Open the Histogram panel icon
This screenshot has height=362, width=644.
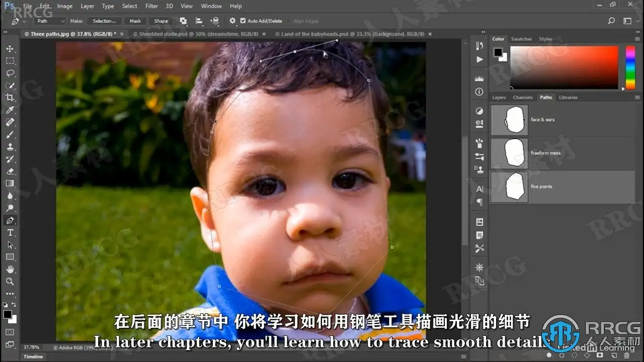pos(479,79)
